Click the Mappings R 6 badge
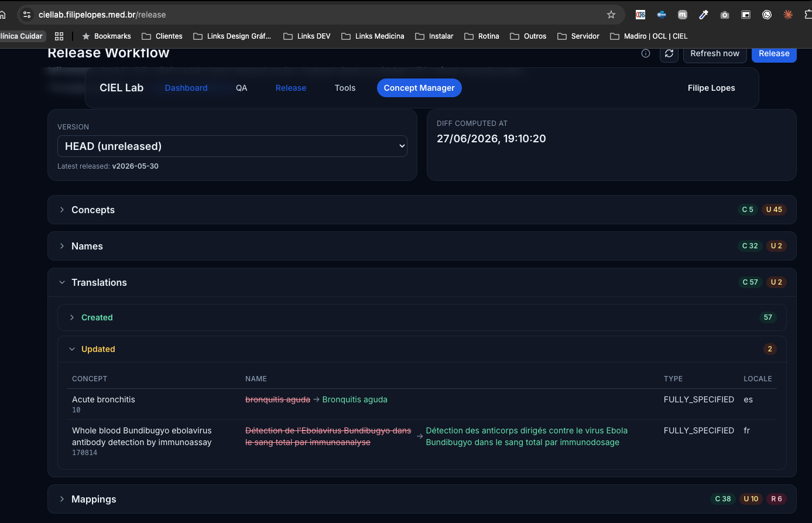Screen dimensions: 812x523 click(776, 499)
